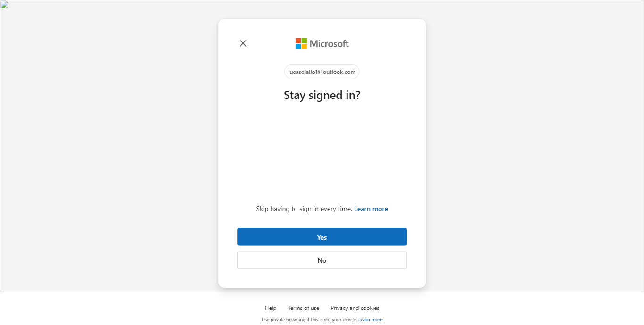The height and width of the screenshot is (325, 644).
Task: Choose Yes to stay signed in
Action: pyautogui.click(x=322, y=237)
